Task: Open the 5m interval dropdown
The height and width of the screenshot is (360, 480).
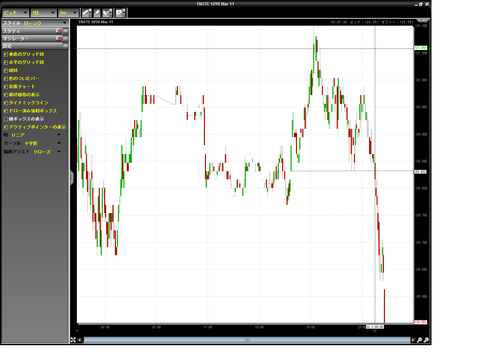Action: (68, 13)
